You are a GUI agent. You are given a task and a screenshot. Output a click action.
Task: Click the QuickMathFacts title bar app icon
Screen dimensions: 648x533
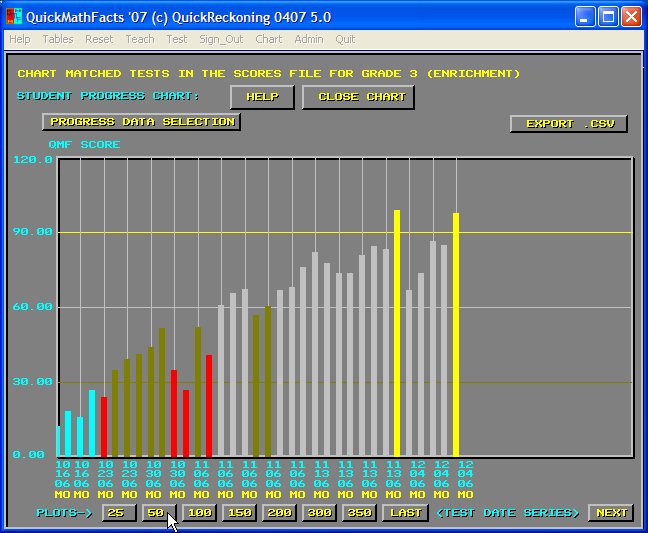click(x=14, y=17)
